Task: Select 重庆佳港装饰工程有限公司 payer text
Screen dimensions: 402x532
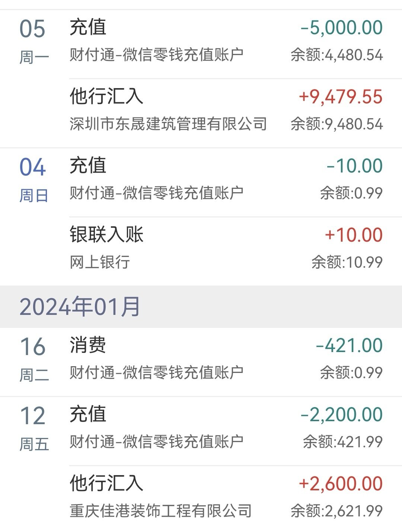Action: (161, 511)
